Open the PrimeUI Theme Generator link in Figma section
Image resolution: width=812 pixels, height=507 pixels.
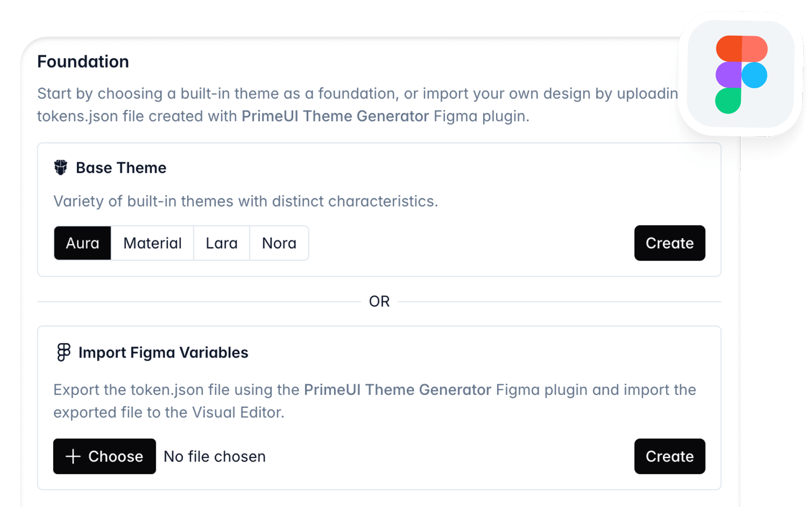click(397, 390)
